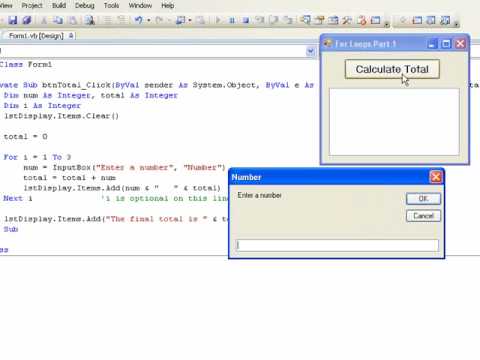Click the 'lstDisplay.Items.Clear()' code line
480x360 pixels.
[61, 116]
